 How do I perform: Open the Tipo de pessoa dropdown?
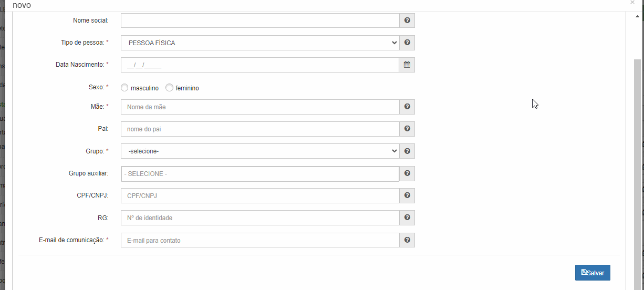point(260,43)
